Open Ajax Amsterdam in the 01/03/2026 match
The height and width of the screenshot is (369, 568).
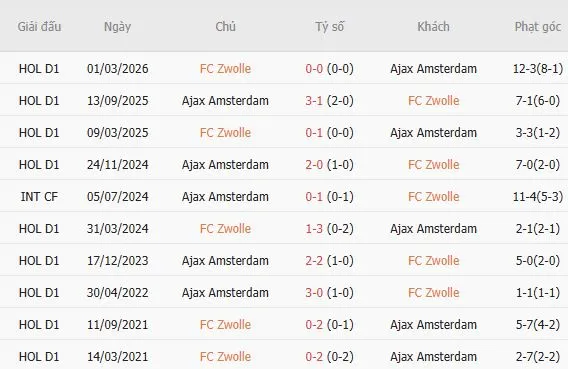[x=433, y=68]
